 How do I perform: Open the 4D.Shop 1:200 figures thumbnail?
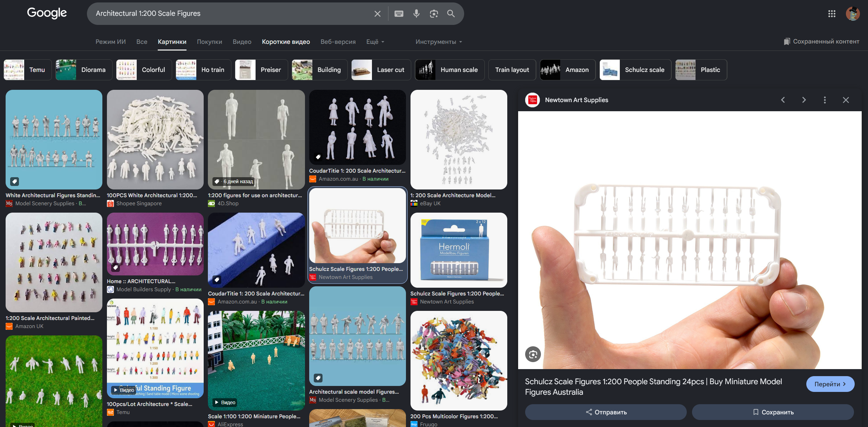[x=256, y=140]
